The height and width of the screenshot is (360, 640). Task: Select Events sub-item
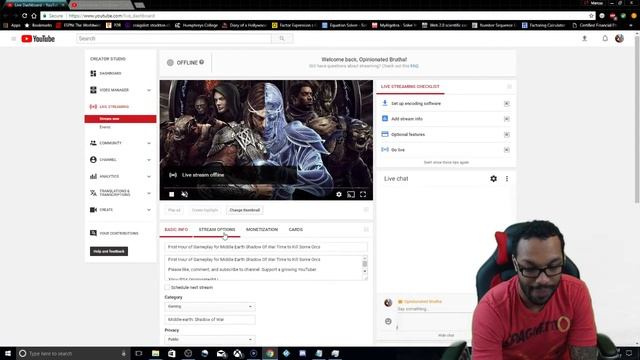(105, 127)
